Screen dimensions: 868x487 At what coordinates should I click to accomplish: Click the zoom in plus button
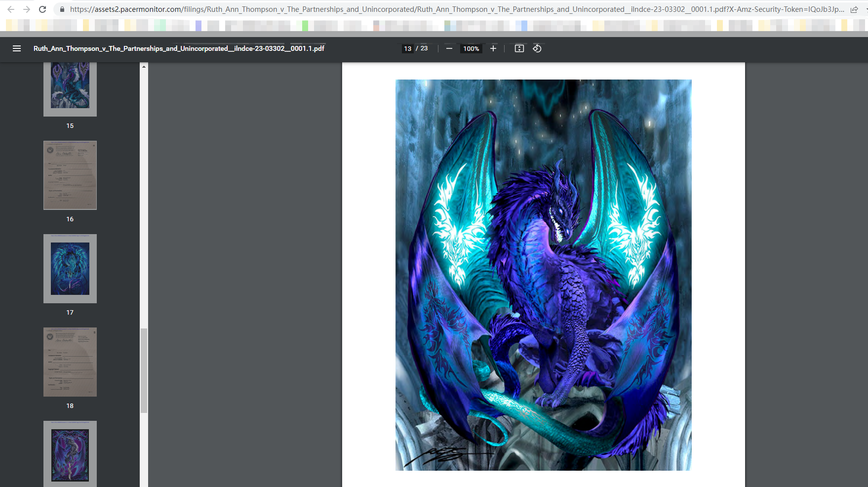[493, 48]
